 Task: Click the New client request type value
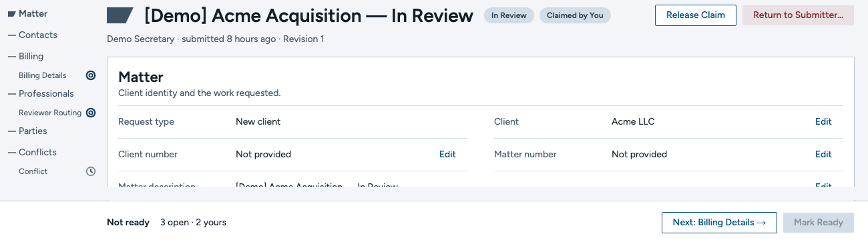[x=258, y=121]
